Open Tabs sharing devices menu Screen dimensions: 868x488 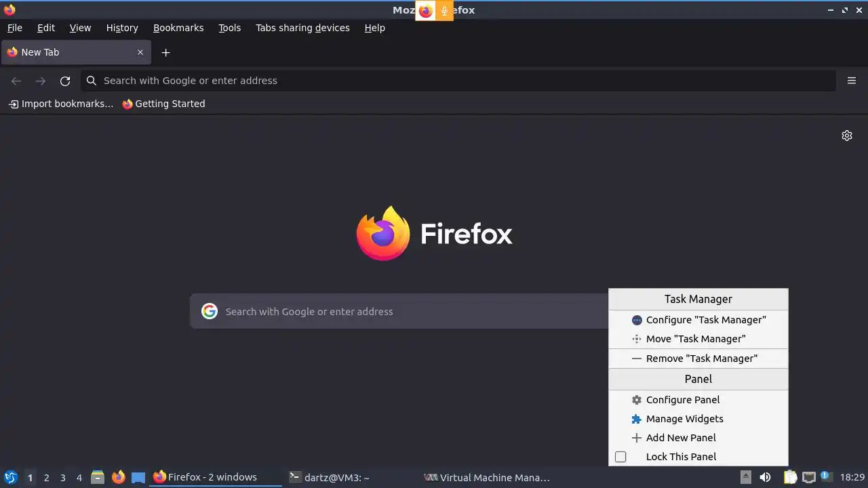click(x=302, y=28)
